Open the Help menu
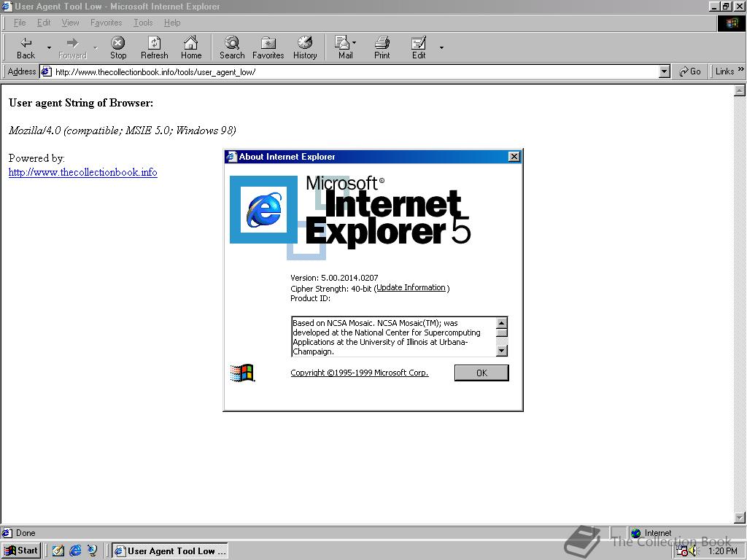 coord(172,23)
